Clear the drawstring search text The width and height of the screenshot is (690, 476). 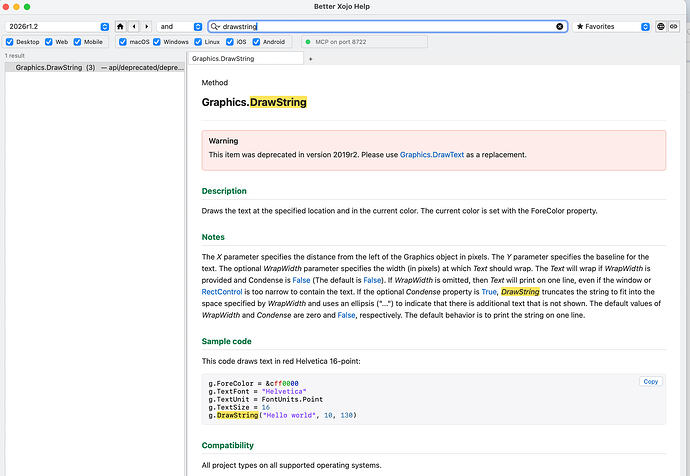tap(559, 26)
